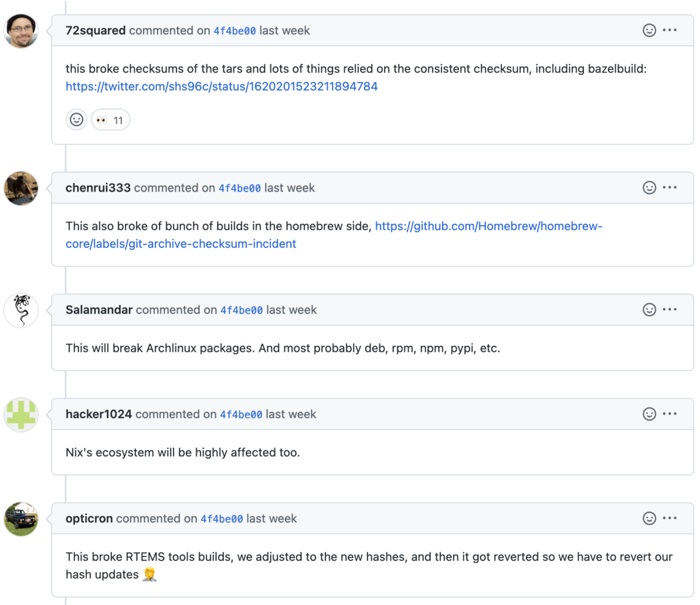Click the commit link 4f4be00 in opticron's header
The width and height of the screenshot is (700, 605).
click(222, 518)
